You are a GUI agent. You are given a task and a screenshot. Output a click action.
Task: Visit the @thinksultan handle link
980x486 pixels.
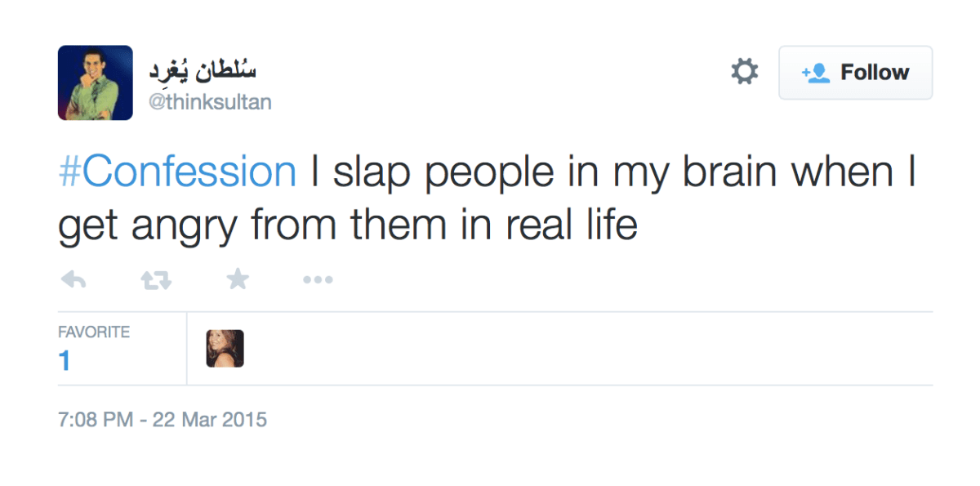click(x=210, y=102)
